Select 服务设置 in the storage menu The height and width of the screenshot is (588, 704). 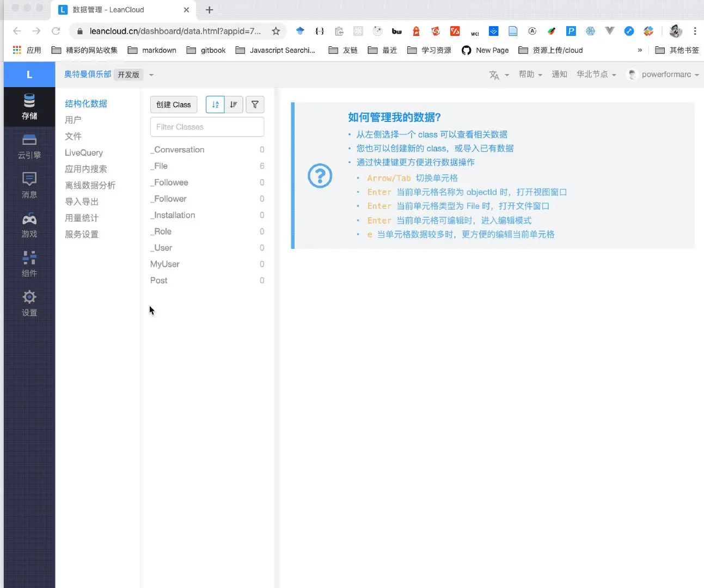click(82, 234)
